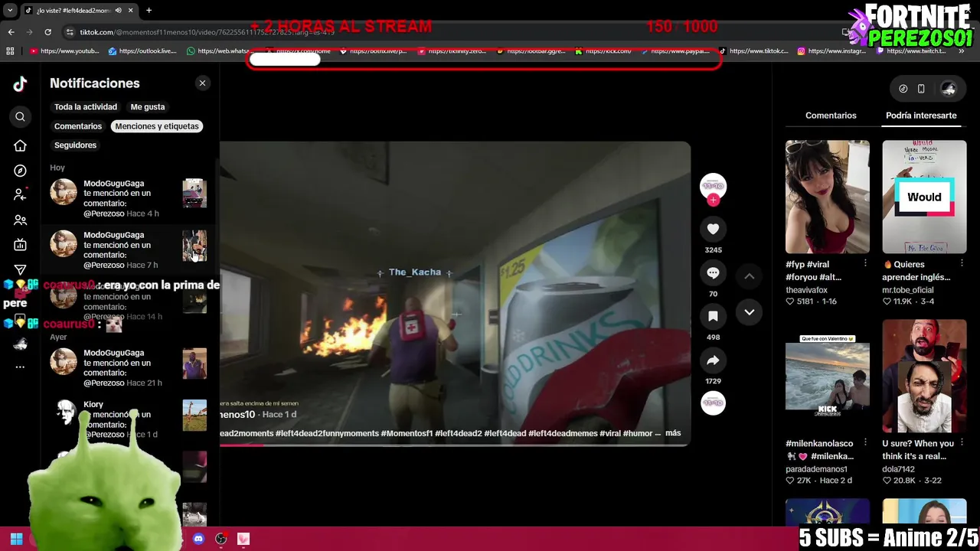Open the instagram.com bookmark

(x=831, y=51)
